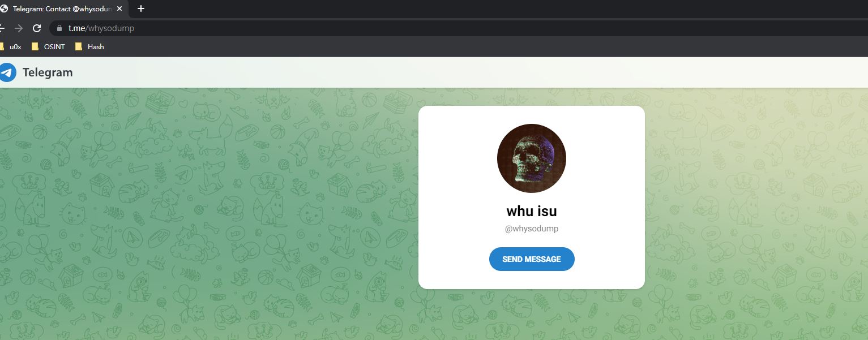Expand the OSINT bookmarks folder
This screenshot has height=340, width=868.
click(48, 47)
